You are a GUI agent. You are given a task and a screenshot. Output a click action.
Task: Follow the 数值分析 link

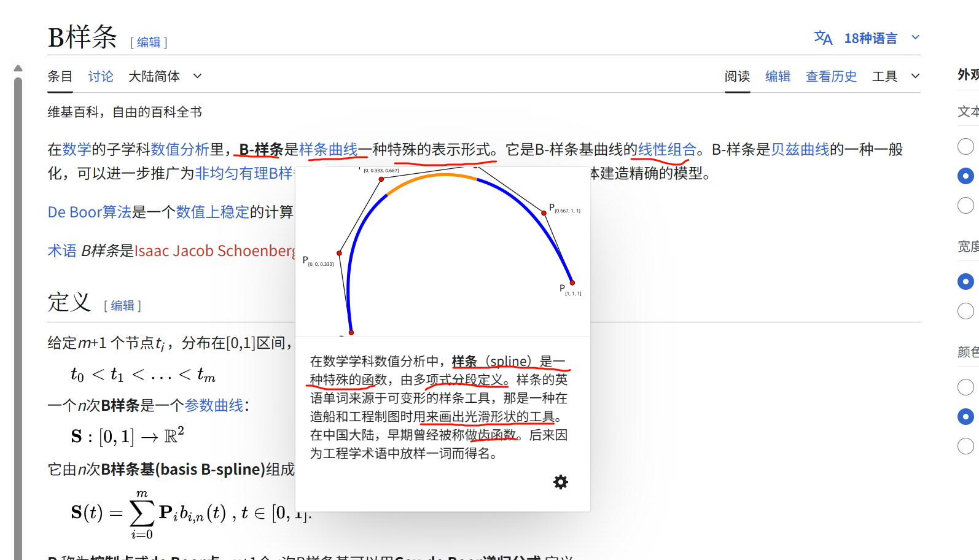click(180, 149)
